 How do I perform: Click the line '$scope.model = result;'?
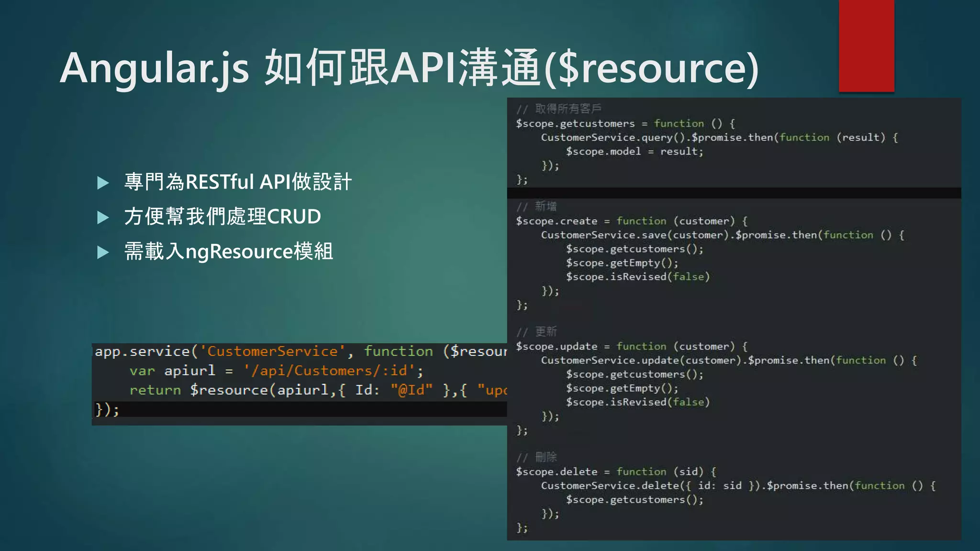tap(635, 152)
